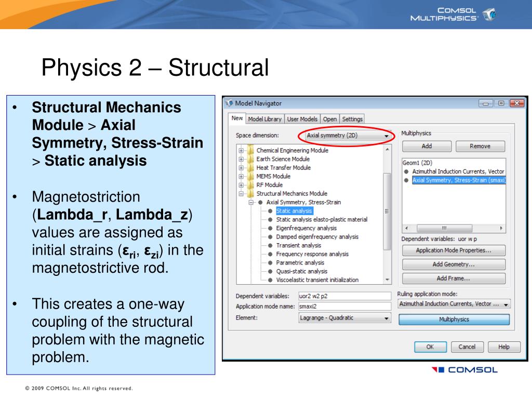Click the Earth Science Module folder icon

(x=250, y=159)
